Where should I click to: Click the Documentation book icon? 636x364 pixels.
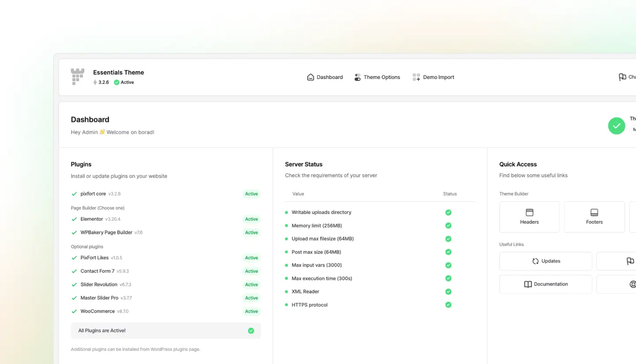click(x=528, y=284)
